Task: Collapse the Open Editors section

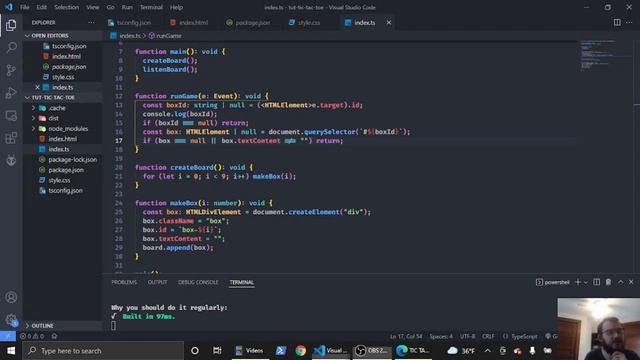Action: (x=62, y=36)
